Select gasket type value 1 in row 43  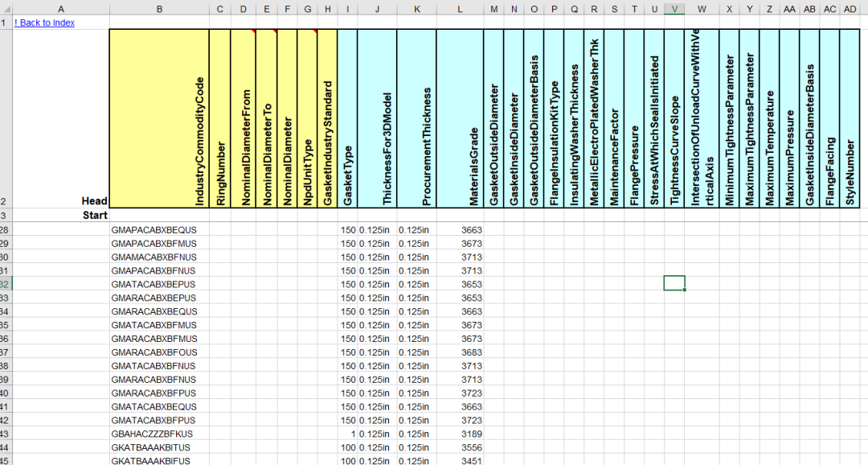348,434
